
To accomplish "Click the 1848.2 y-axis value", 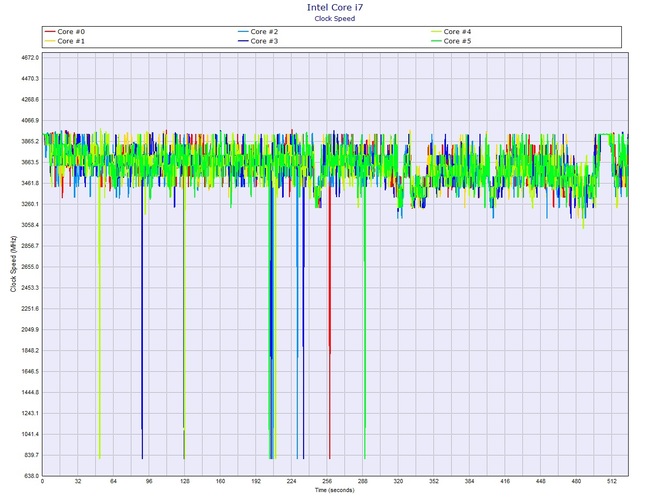I will (x=30, y=350).
